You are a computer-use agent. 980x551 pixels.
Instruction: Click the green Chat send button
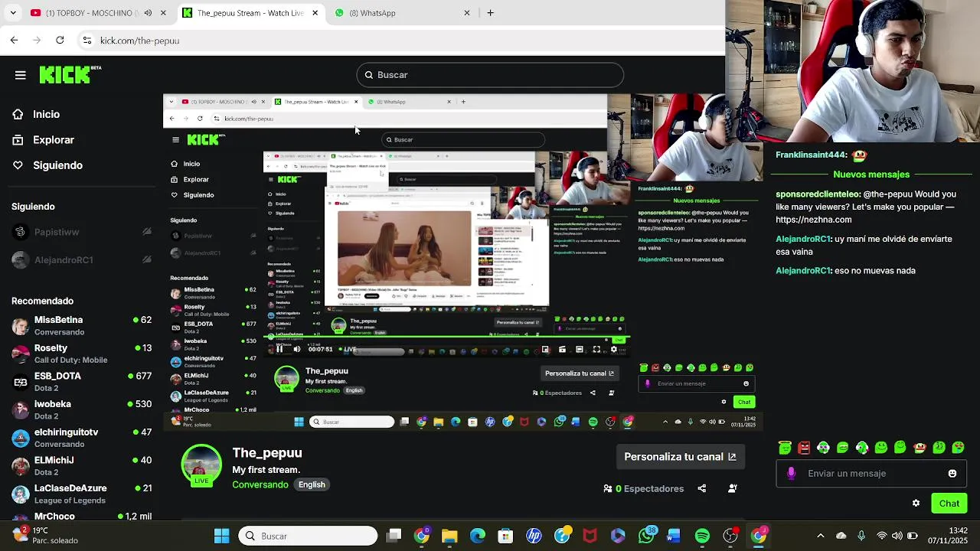click(949, 503)
